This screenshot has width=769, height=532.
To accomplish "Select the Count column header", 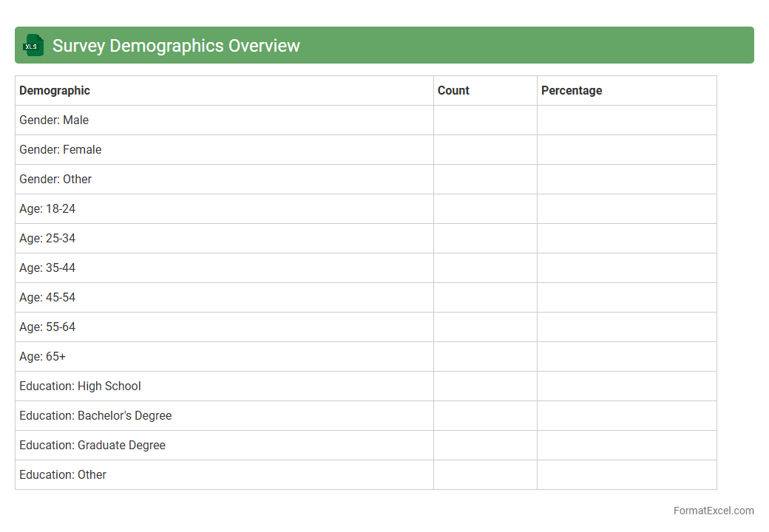I will (x=453, y=90).
